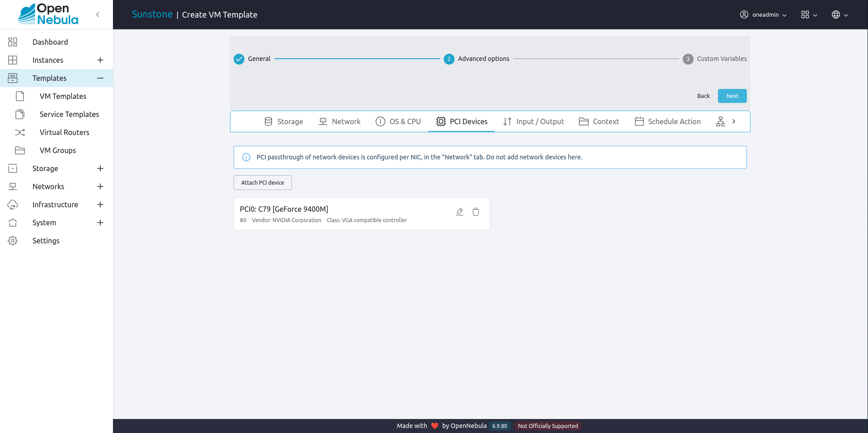Click Vendor: NVIDIA Corporation text
The height and width of the screenshot is (433, 868).
click(286, 220)
